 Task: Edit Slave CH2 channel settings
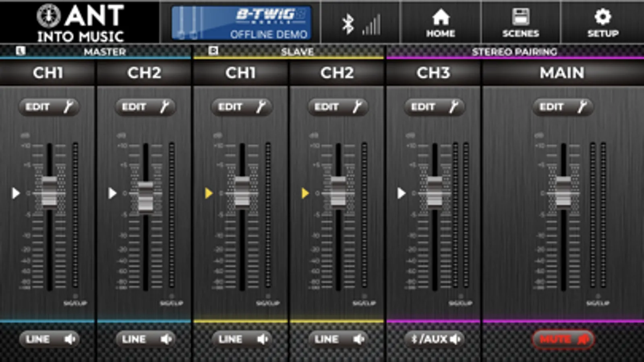338,107
